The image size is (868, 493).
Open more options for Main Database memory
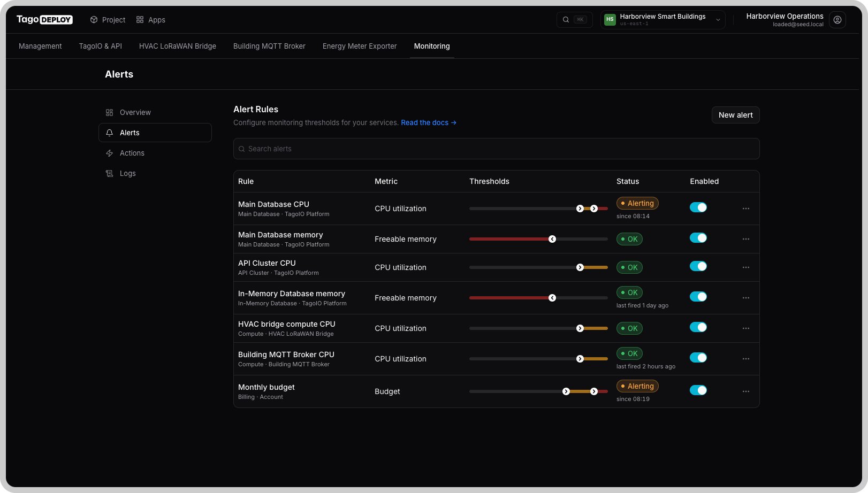click(x=746, y=239)
